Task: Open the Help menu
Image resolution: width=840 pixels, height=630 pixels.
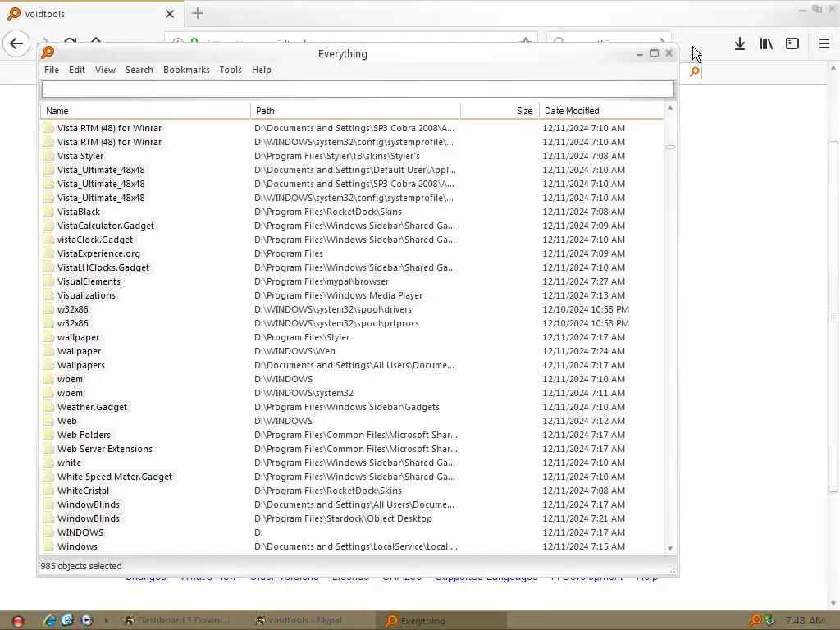Action: pyautogui.click(x=262, y=70)
